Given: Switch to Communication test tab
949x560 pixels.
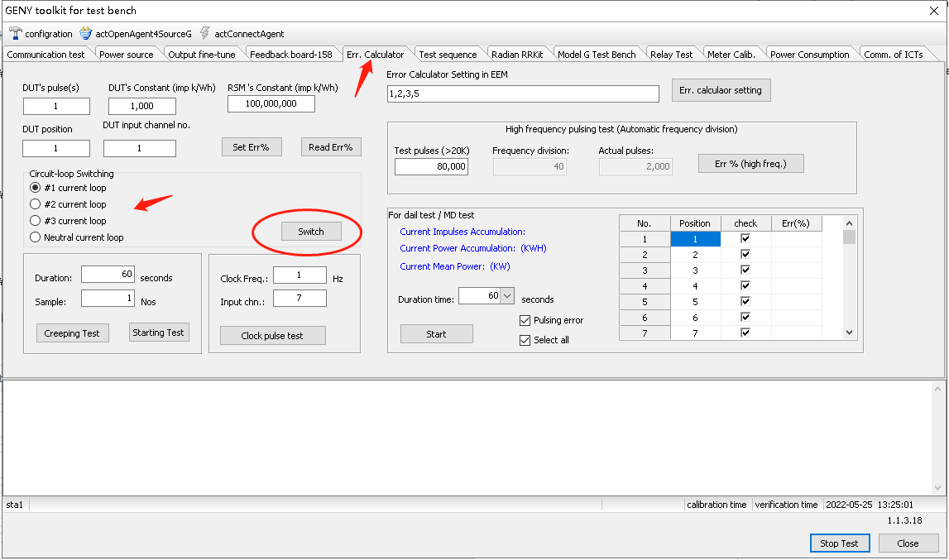Looking at the screenshot, I should coord(46,55).
